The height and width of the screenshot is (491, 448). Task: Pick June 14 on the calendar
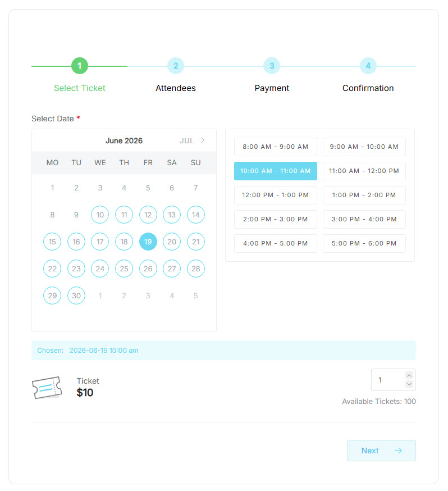(x=196, y=215)
